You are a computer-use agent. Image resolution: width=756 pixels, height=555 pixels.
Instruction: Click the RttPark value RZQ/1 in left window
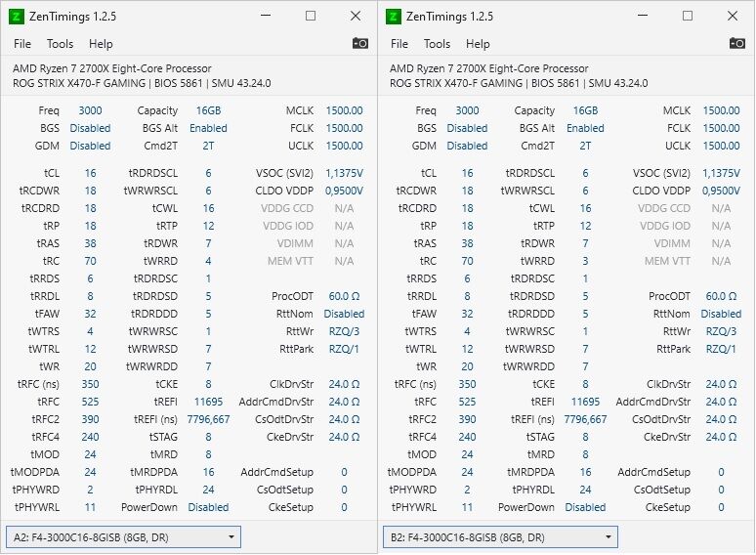point(344,349)
